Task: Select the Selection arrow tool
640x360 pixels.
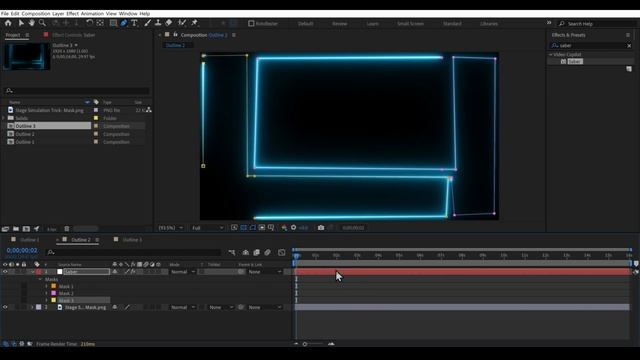Action: 21,23
